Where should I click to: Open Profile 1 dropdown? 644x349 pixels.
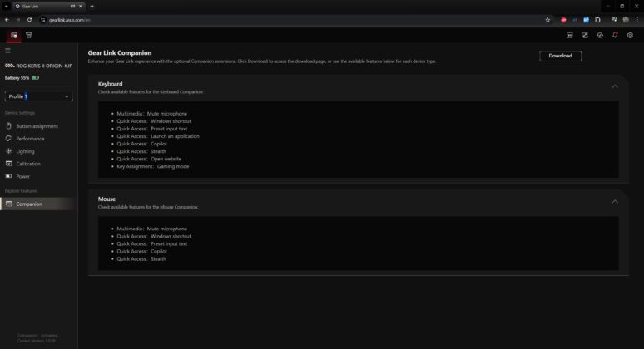coord(38,96)
